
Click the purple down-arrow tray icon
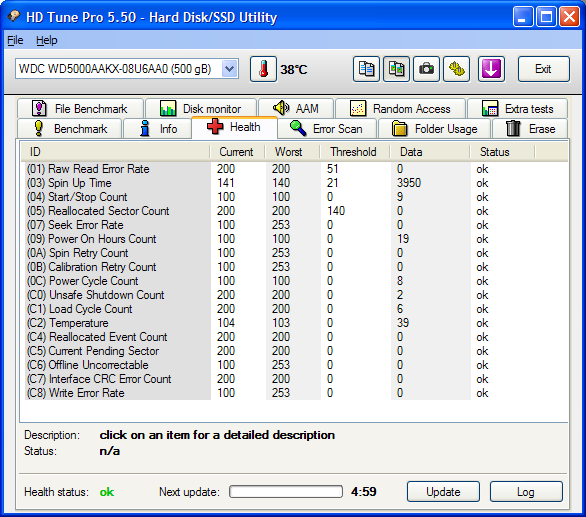tap(491, 69)
